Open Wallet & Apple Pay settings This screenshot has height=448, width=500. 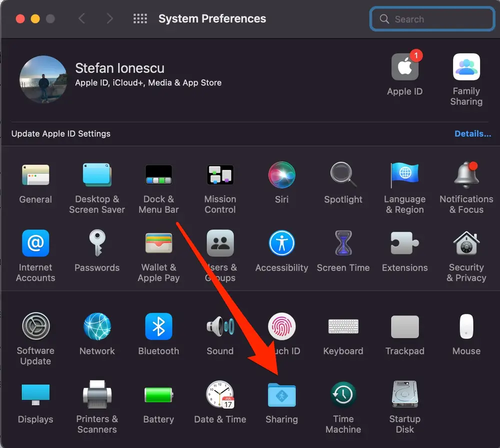tap(158, 243)
